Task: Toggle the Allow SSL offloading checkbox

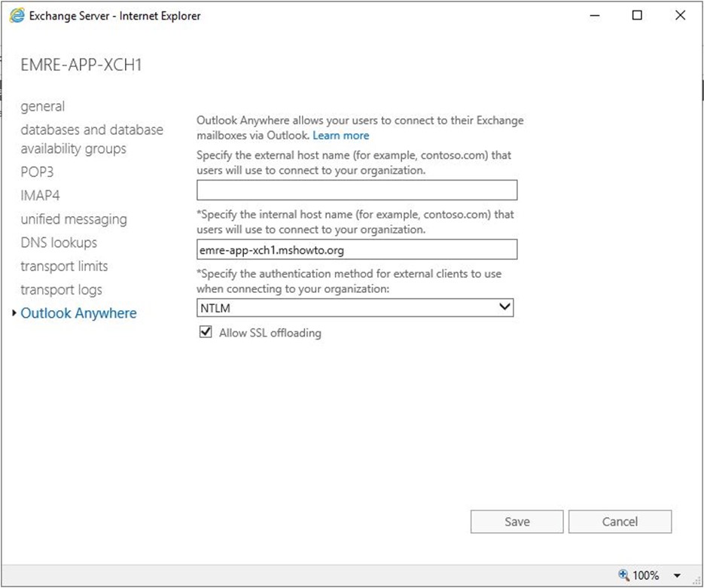Action: click(206, 332)
